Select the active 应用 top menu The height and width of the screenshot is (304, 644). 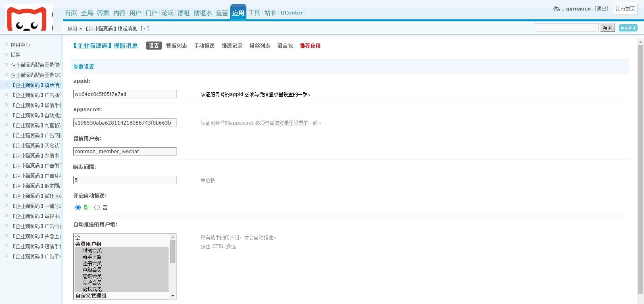[238, 13]
